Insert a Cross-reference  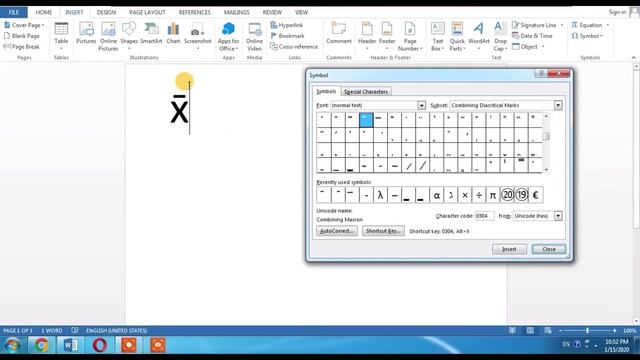point(294,47)
